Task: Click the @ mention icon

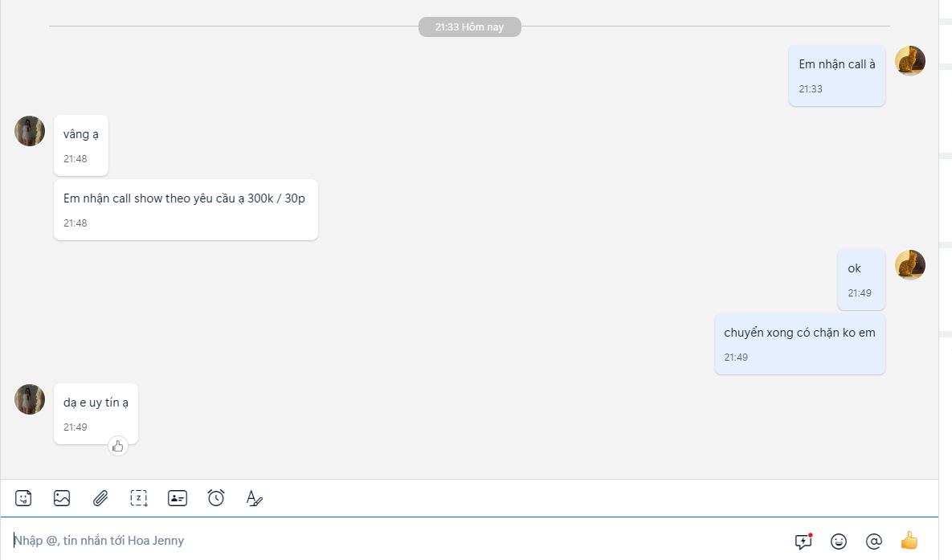Action: coord(874,541)
